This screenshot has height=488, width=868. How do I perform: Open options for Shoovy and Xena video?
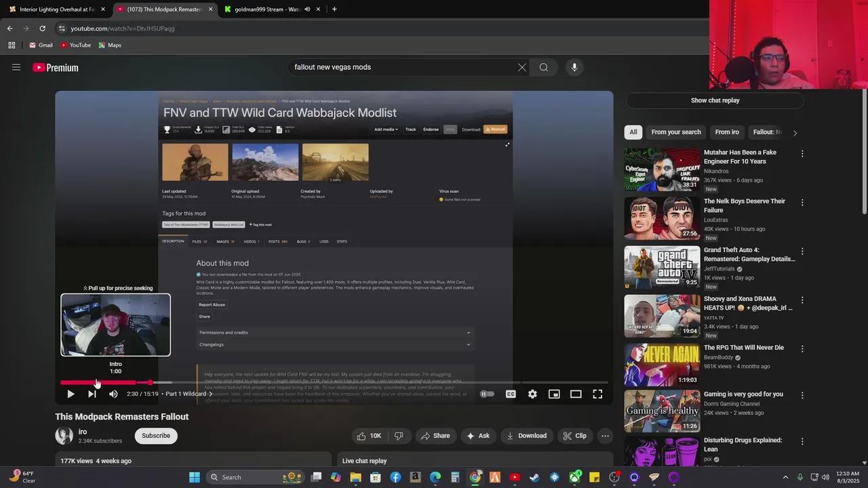[x=802, y=300]
